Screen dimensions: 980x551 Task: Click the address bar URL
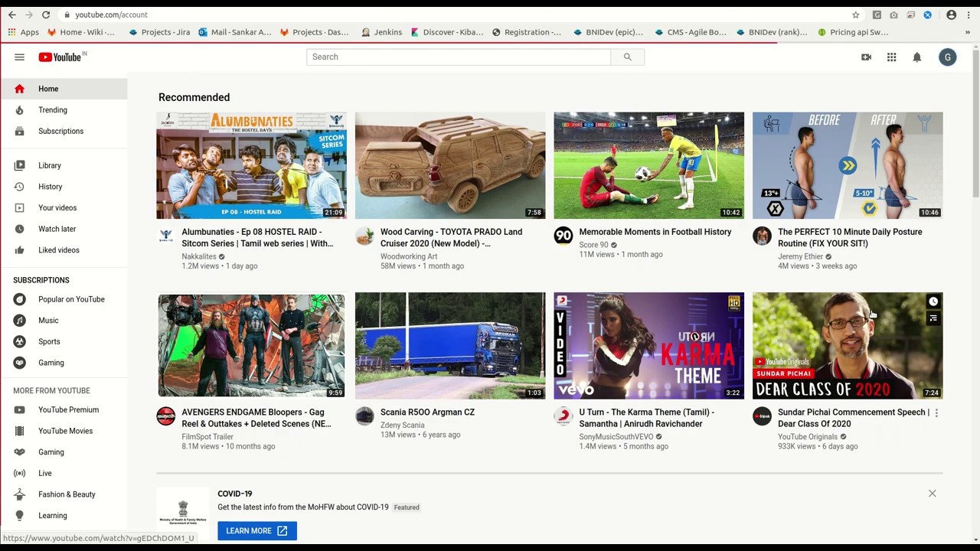pyautogui.click(x=111, y=15)
